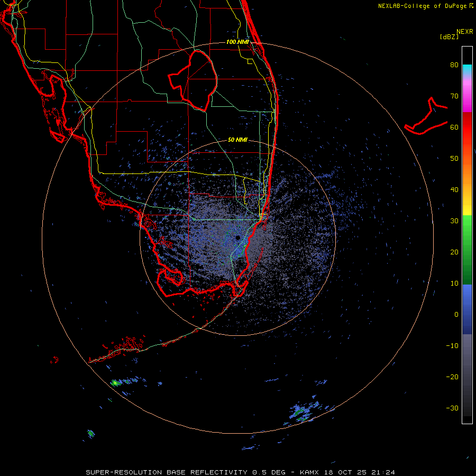The height and width of the screenshot is (476, 476).
Task: Click the [dBZ] units label
Action: (449, 36)
